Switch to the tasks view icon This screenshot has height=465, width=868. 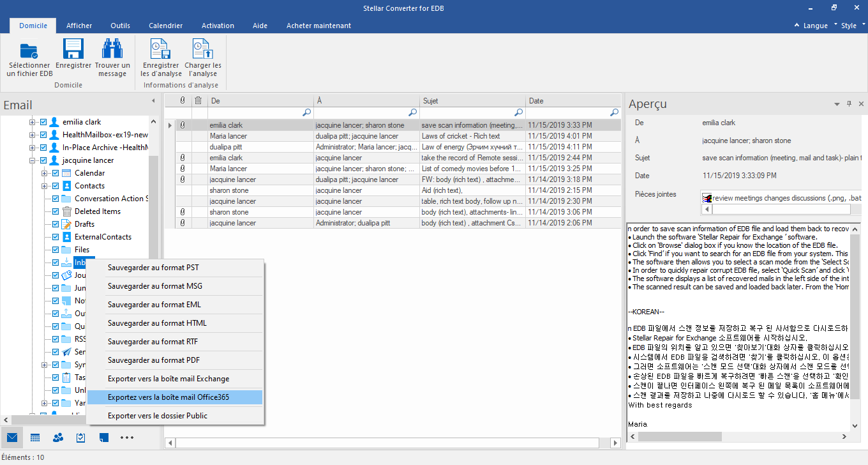tap(81, 438)
